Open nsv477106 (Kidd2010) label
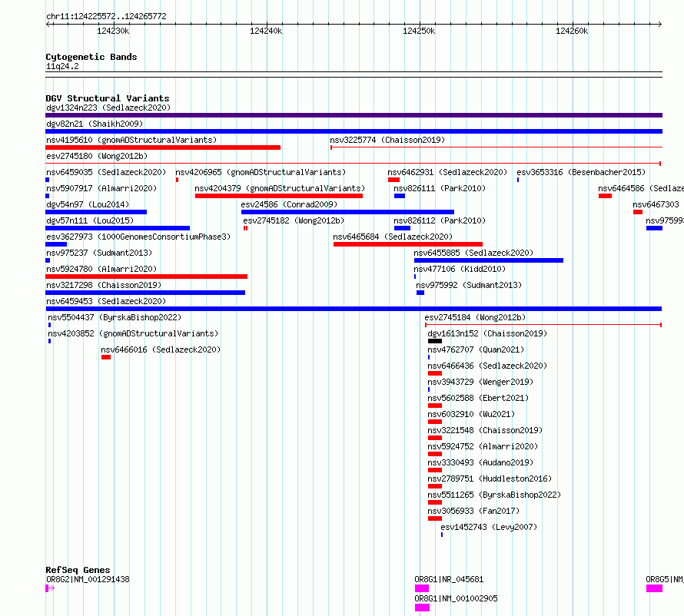 click(x=460, y=269)
